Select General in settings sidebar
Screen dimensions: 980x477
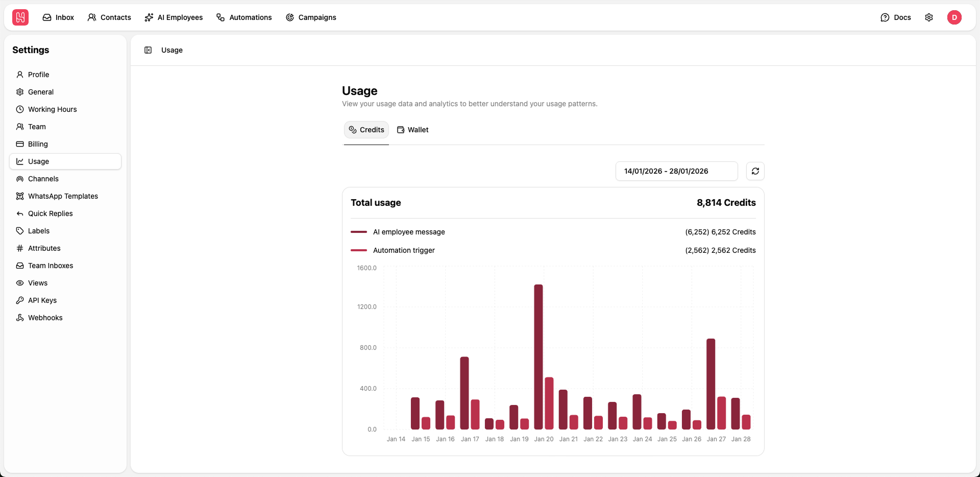pyautogui.click(x=65, y=92)
